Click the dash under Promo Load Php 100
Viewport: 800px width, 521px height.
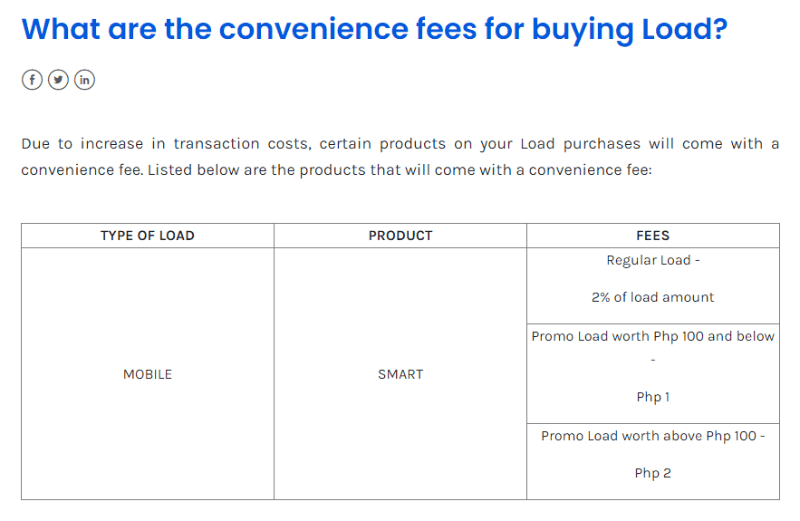[x=653, y=360]
